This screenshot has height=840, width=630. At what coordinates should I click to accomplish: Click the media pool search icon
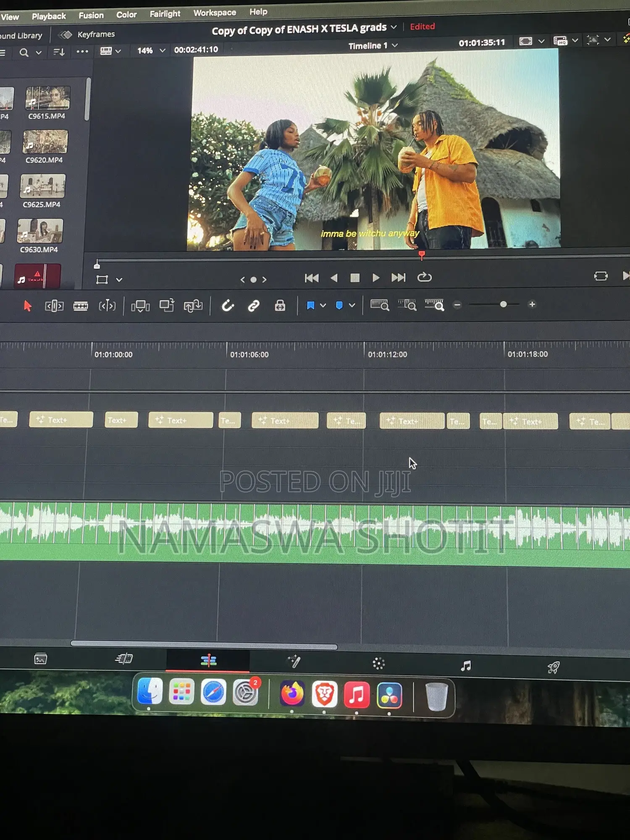24,52
